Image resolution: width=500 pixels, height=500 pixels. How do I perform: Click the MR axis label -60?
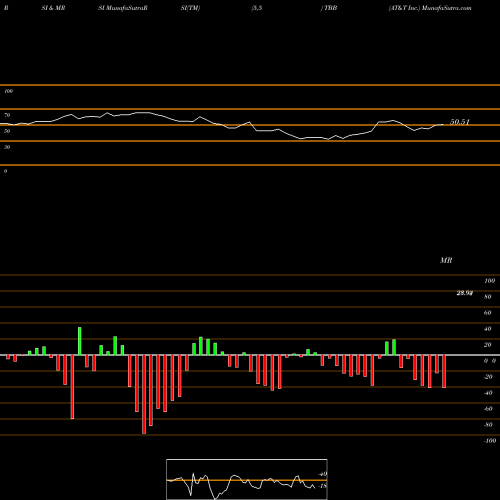tap(488, 409)
